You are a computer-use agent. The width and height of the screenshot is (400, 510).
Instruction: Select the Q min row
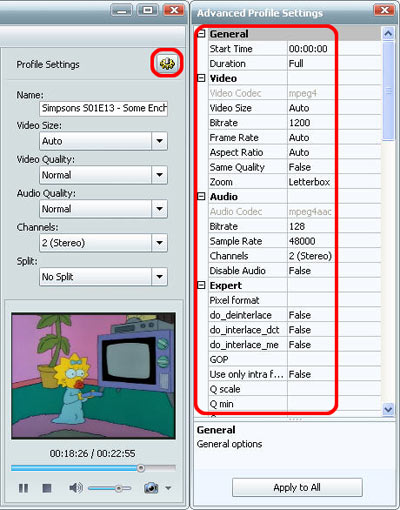(x=295, y=404)
